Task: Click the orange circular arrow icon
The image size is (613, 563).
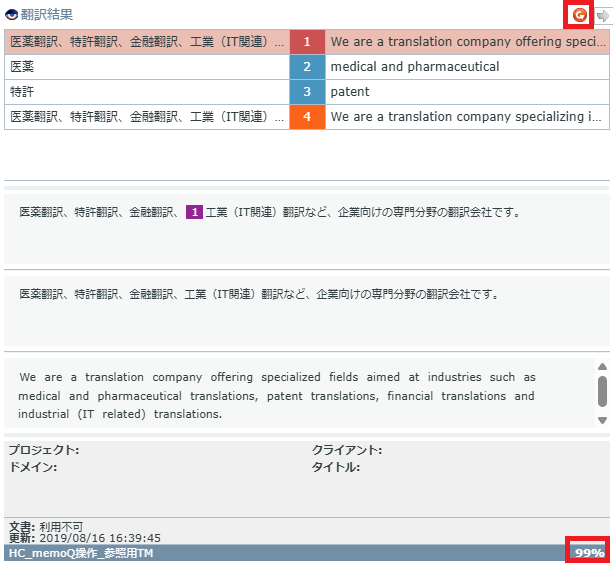Action: (579, 15)
